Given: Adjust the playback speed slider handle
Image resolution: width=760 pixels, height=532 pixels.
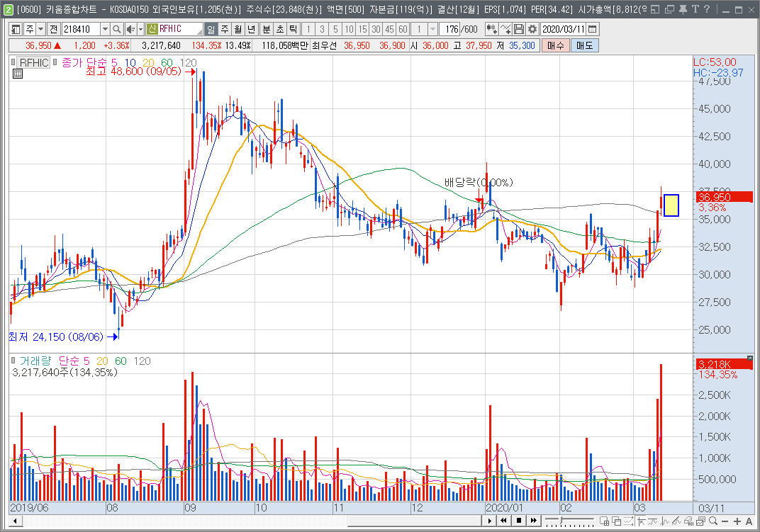Looking at the screenshot, I should tap(561, 521).
